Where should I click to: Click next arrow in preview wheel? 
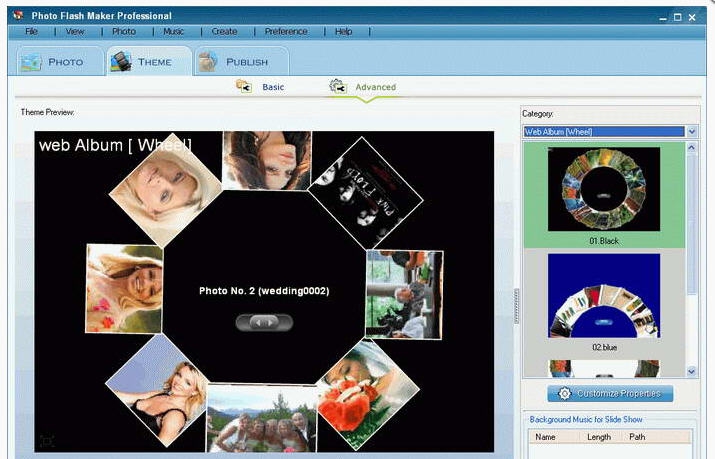click(270, 323)
